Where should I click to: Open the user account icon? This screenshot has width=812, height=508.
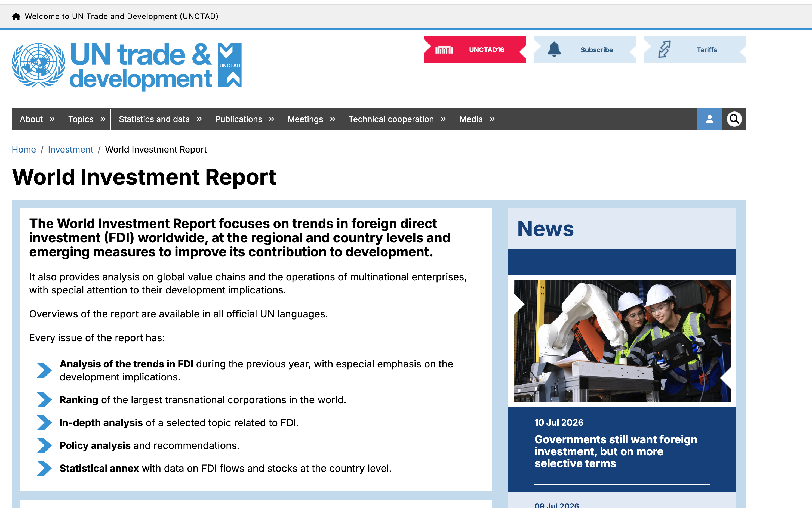coord(709,119)
